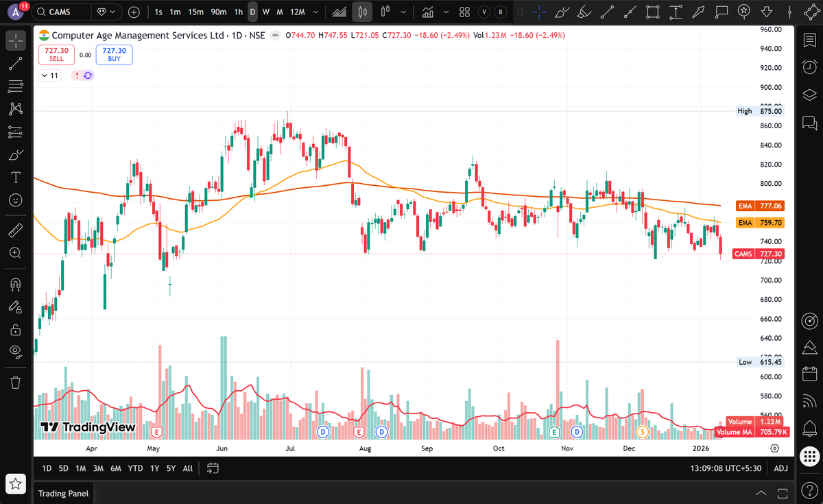Select the ruler measure tool
823x504 pixels.
click(x=16, y=230)
